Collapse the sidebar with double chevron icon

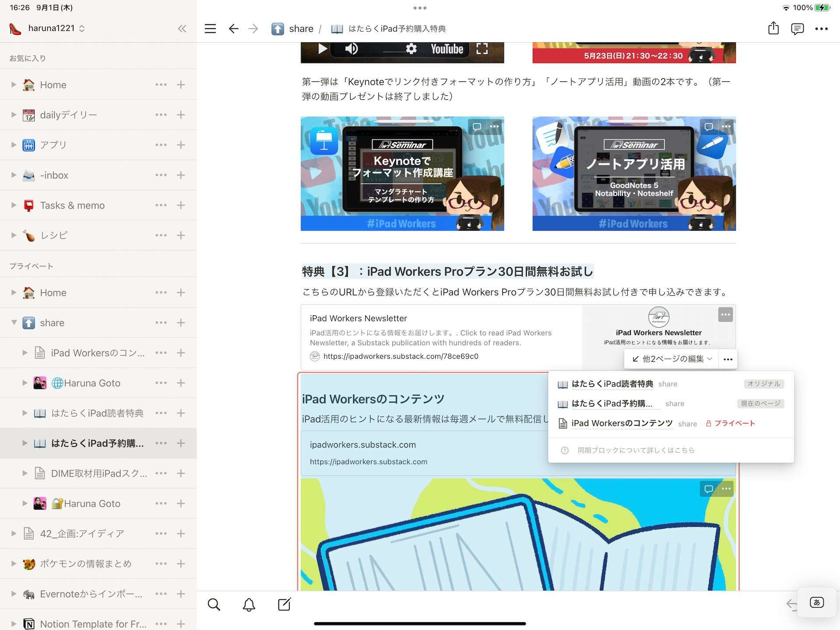[x=182, y=29]
